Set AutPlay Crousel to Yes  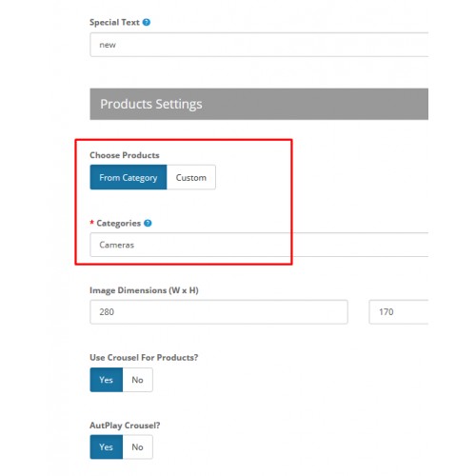pyautogui.click(x=107, y=446)
